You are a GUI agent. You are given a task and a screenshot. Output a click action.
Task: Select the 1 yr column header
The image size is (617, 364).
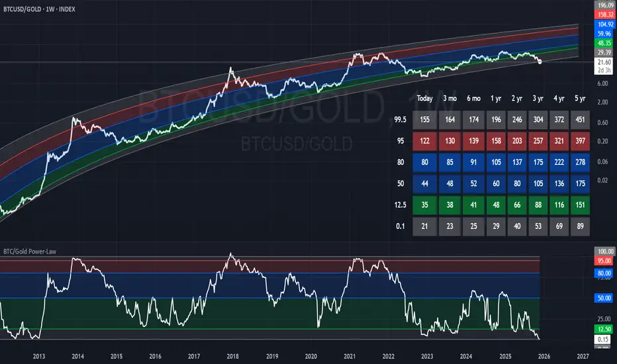496,99
